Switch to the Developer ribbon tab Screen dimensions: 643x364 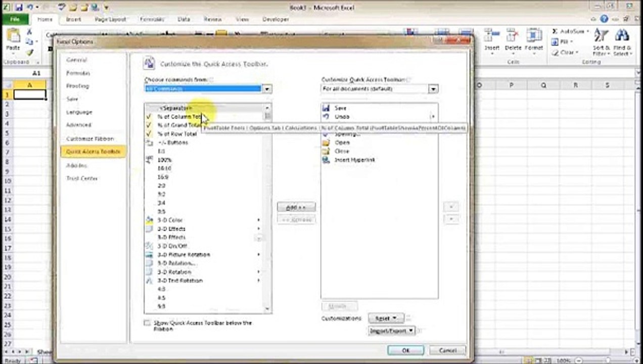pos(276,19)
